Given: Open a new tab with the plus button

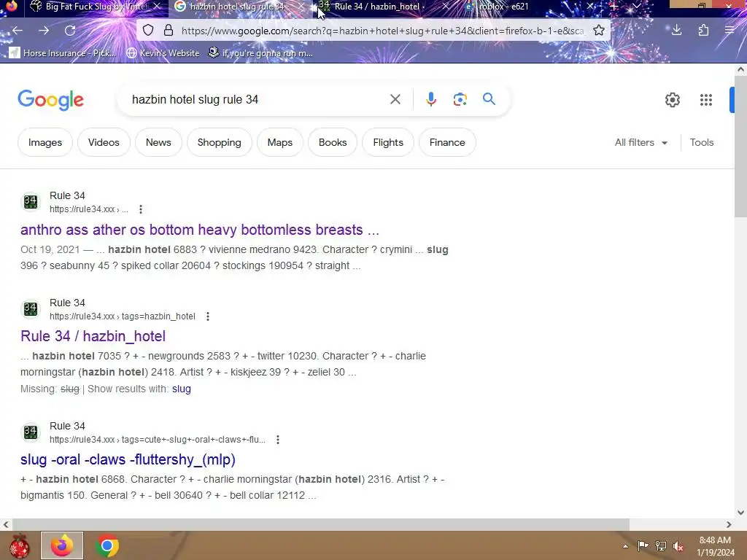Looking at the screenshot, I should 614,7.
